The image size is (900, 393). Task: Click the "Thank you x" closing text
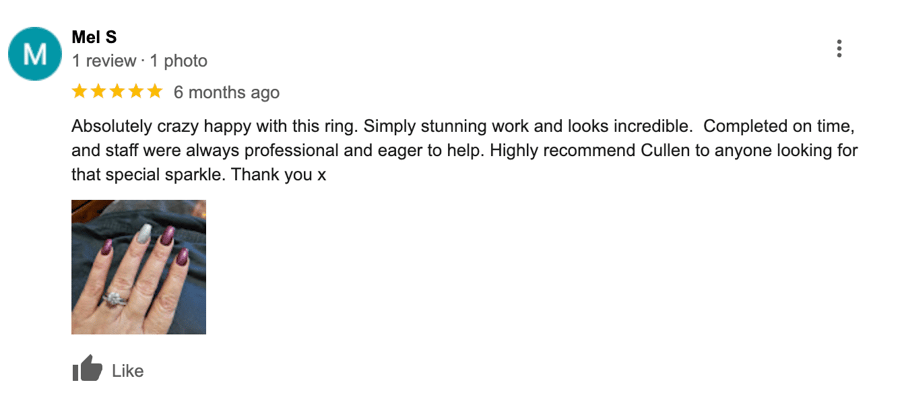pyautogui.click(x=278, y=175)
